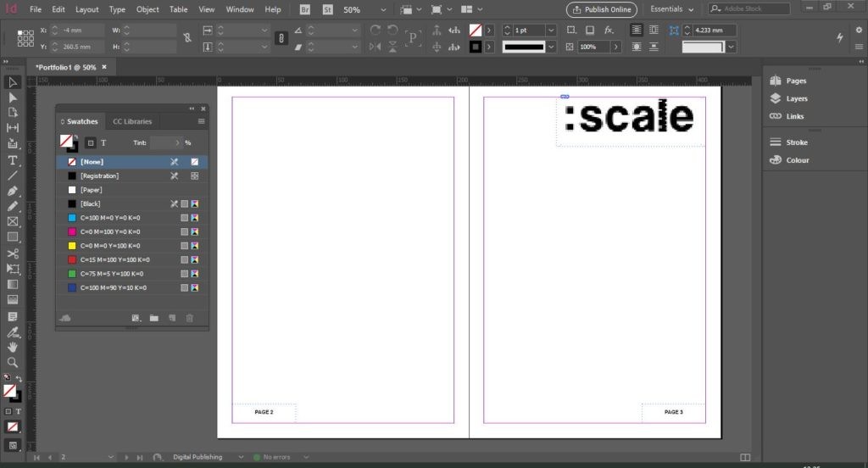Select the Pen tool
Image resolution: width=868 pixels, height=468 pixels.
[x=13, y=191]
